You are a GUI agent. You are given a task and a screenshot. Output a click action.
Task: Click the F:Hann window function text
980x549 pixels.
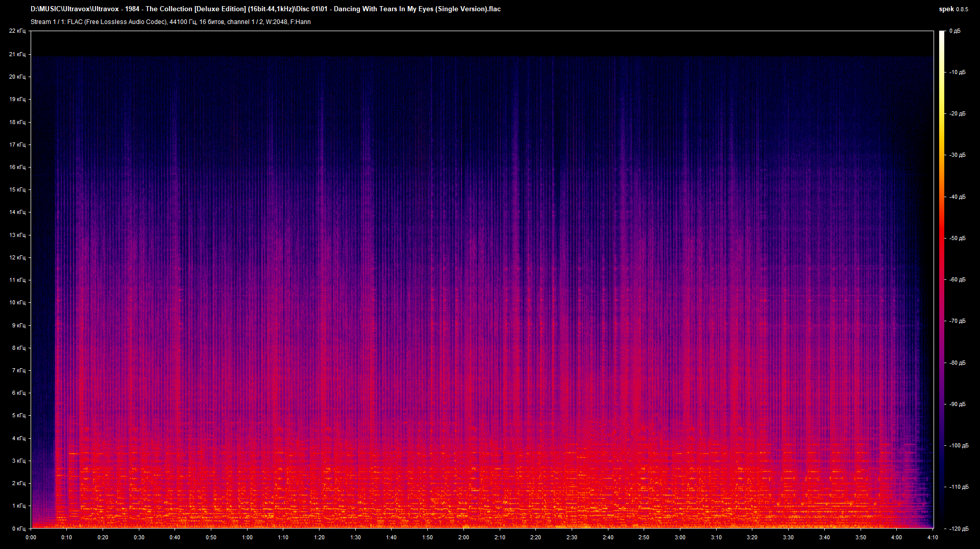pyautogui.click(x=301, y=21)
